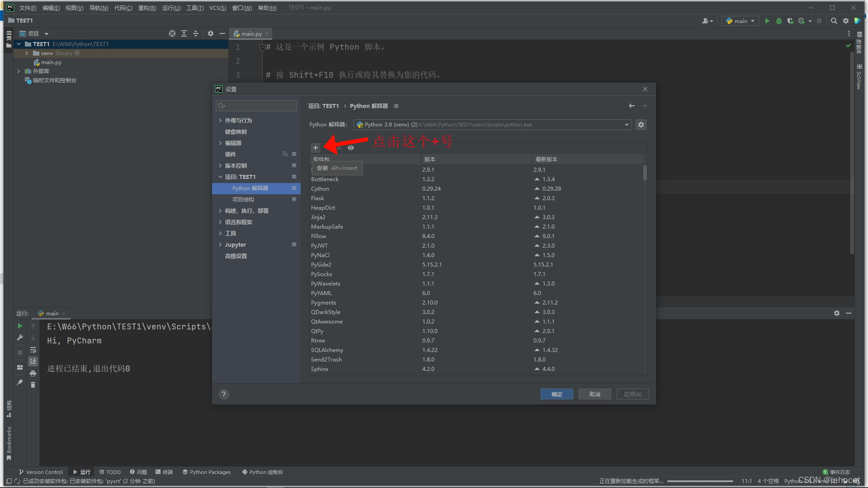Collapse 项目: TEST1 settings section
This screenshot has width=868, height=488.
point(220,177)
